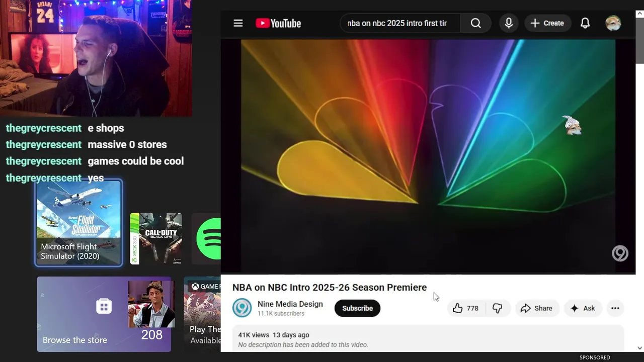This screenshot has height=362, width=644.
Task: Share the NBA on NBC video
Action: 536,308
